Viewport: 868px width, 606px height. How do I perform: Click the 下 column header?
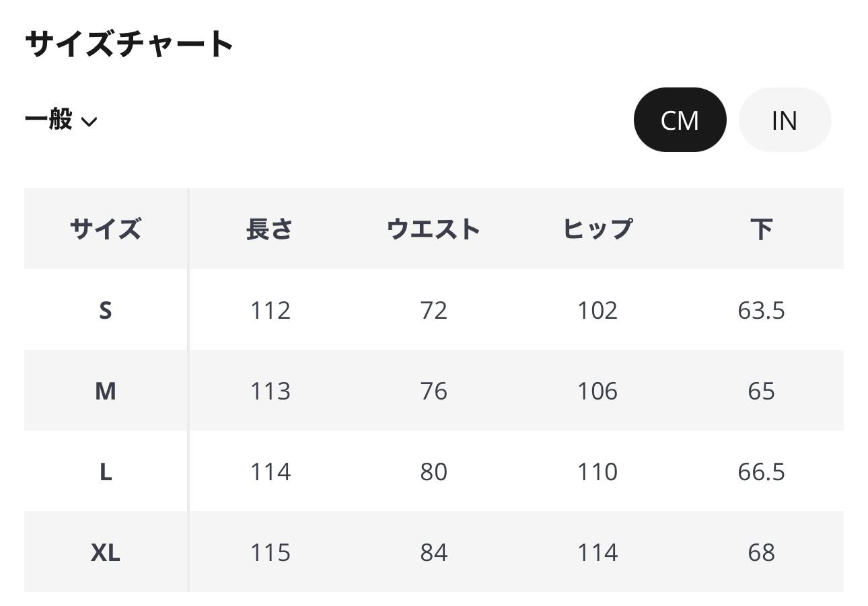[761, 229]
